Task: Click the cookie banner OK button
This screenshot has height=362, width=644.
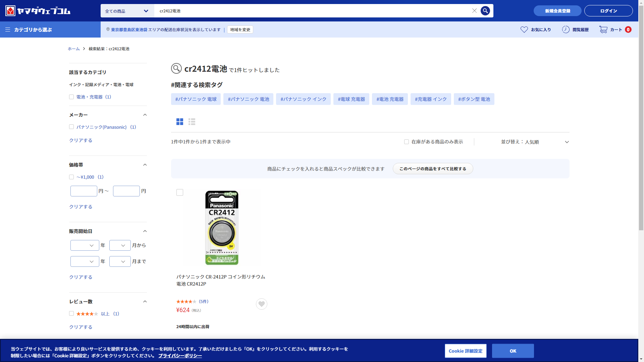Action: [x=513, y=351]
